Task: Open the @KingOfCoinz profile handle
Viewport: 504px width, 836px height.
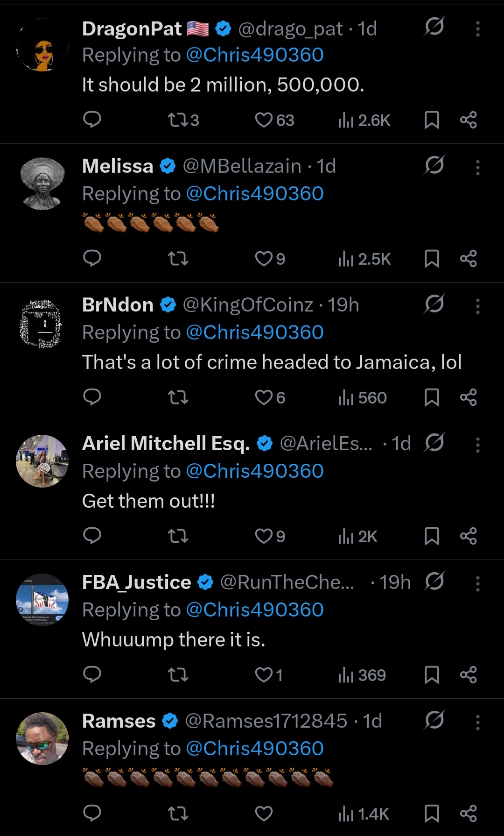Action: pos(248,305)
